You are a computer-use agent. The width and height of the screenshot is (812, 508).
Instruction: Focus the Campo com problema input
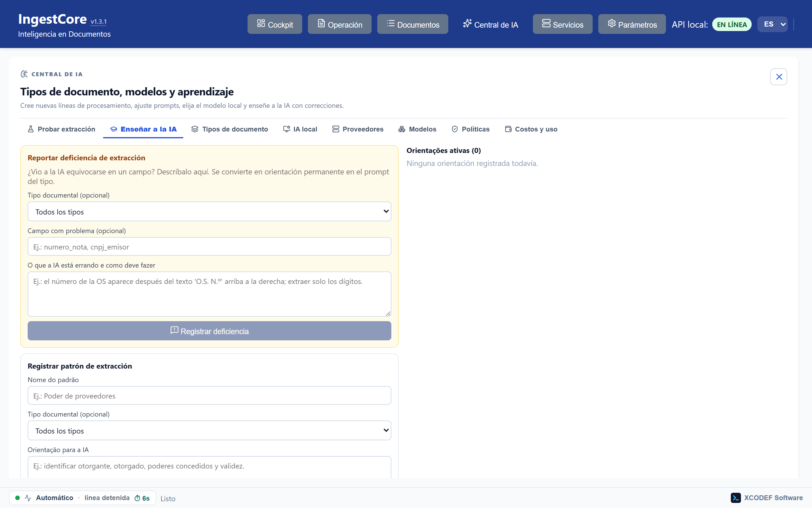coord(209,247)
